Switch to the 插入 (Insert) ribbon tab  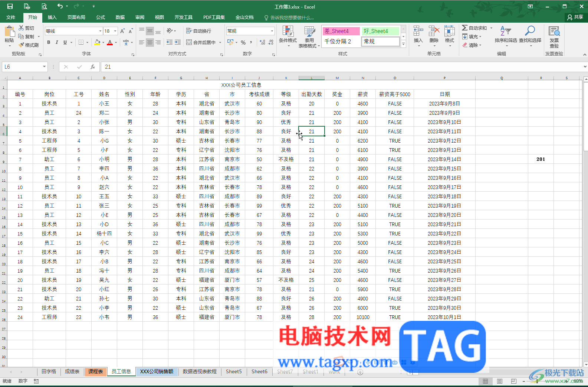tap(52, 17)
